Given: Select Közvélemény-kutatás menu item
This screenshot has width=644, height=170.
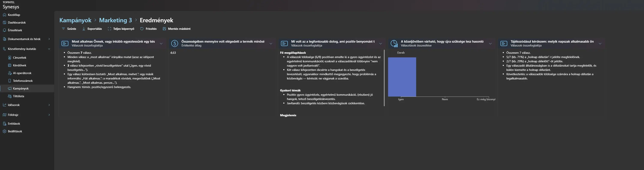Looking at the screenshot, I should pos(27,49).
